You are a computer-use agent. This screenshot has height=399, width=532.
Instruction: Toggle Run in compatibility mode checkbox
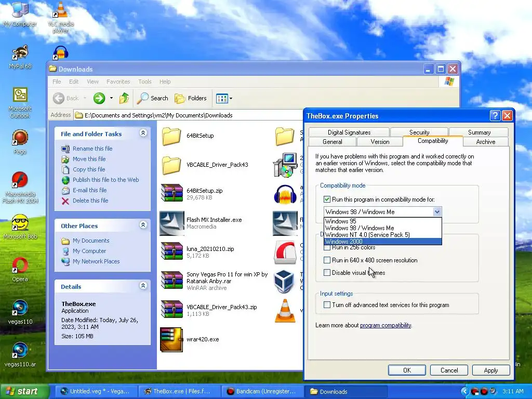click(x=327, y=199)
